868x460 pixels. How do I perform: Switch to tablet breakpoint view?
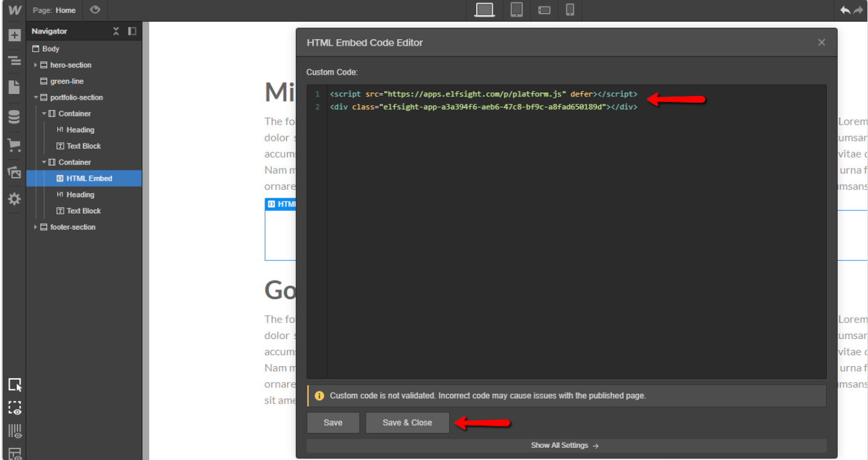(516, 10)
